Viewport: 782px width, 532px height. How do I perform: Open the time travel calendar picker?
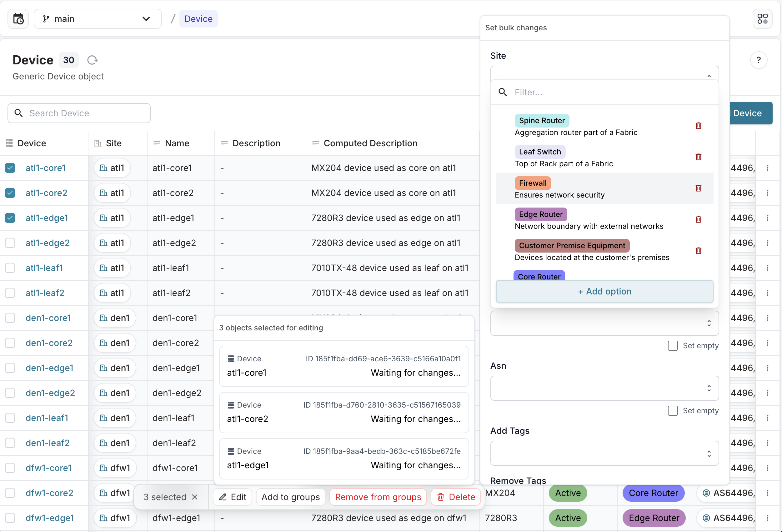pos(18,18)
